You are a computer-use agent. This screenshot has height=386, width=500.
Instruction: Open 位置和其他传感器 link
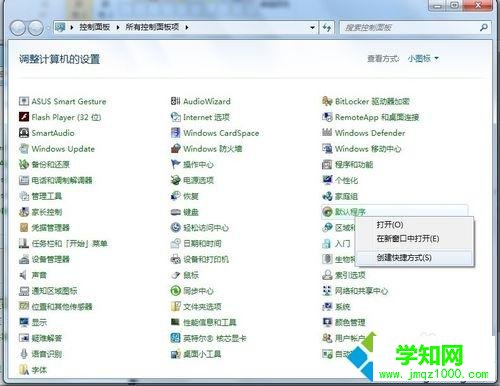[62, 307]
